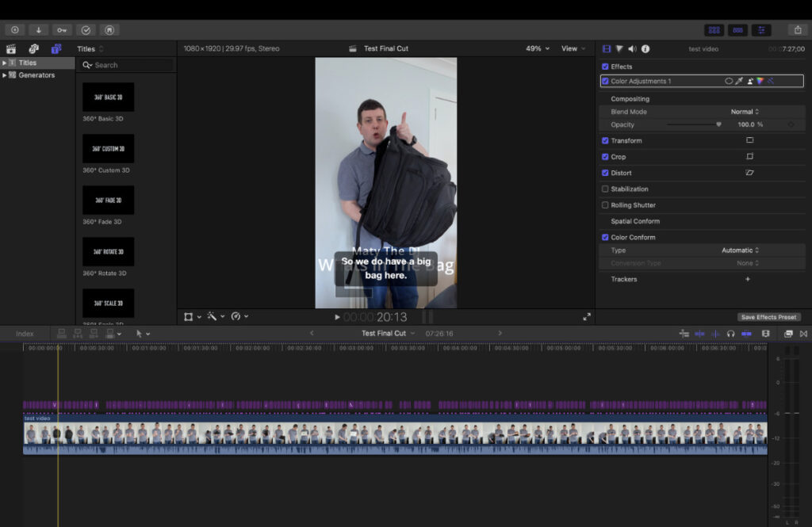Viewport: 812px width, 527px height.
Task: Open the Keyword Editor key icon
Action: coord(62,30)
